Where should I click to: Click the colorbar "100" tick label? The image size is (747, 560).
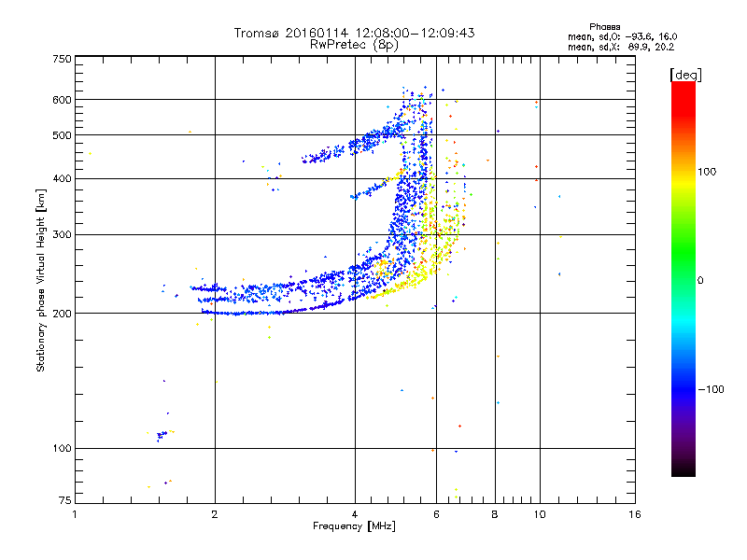tap(707, 172)
